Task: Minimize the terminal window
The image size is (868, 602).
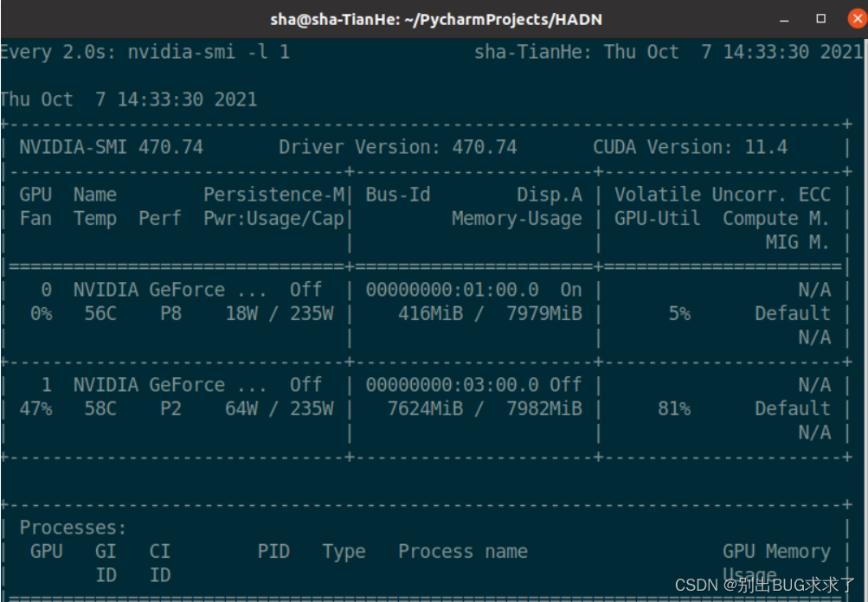Action: [784, 20]
